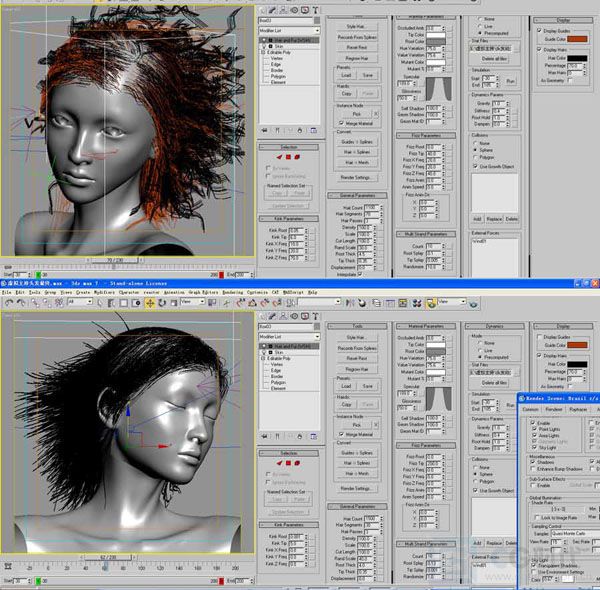
Task: Switch to the Utilities tab in the lower command panel
Action: pos(315,316)
